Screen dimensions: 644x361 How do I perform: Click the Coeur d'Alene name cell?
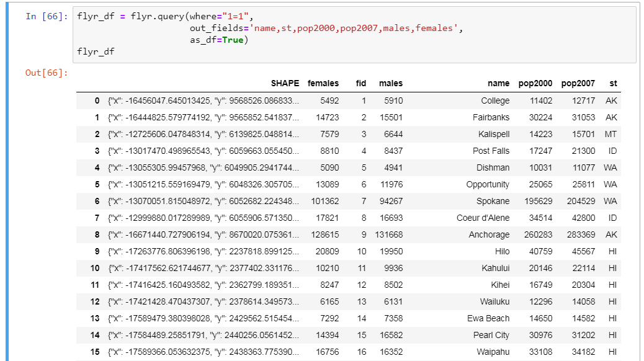(x=483, y=218)
